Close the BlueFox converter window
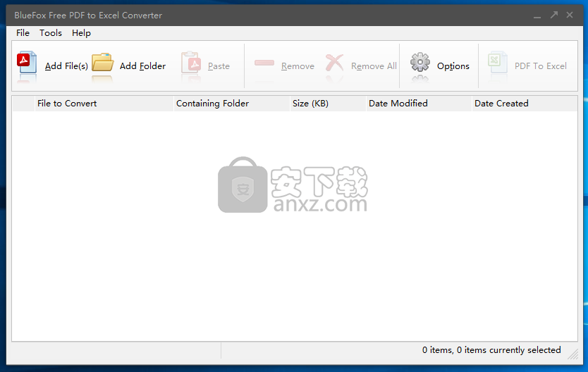The height and width of the screenshot is (372, 588). click(570, 15)
